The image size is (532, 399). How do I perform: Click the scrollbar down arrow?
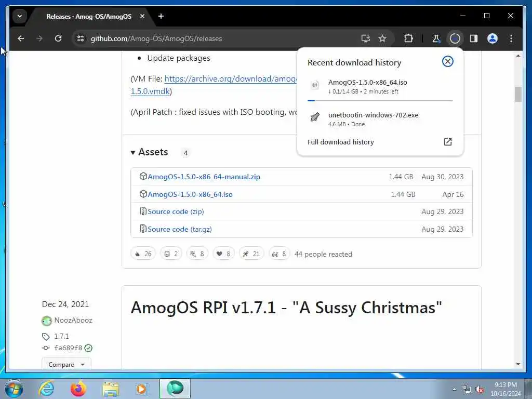(518, 364)
